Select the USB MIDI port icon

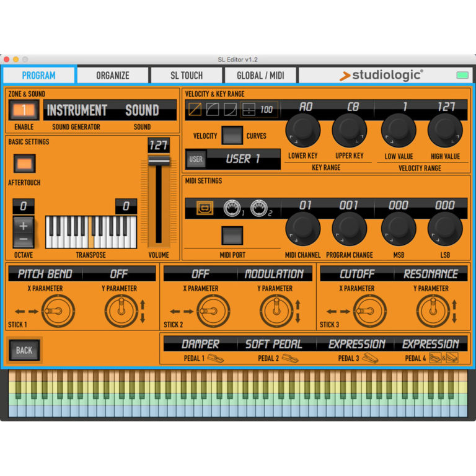[x=205, y=208]
